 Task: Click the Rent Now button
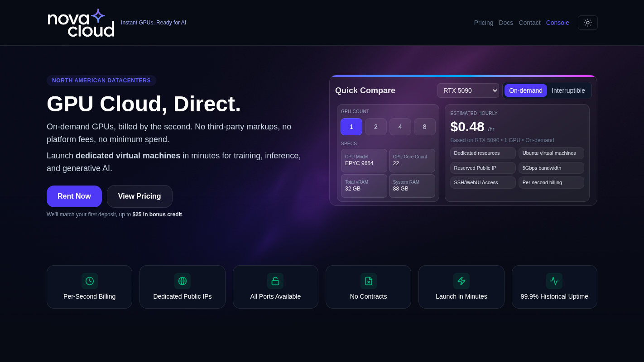[74, 196]
